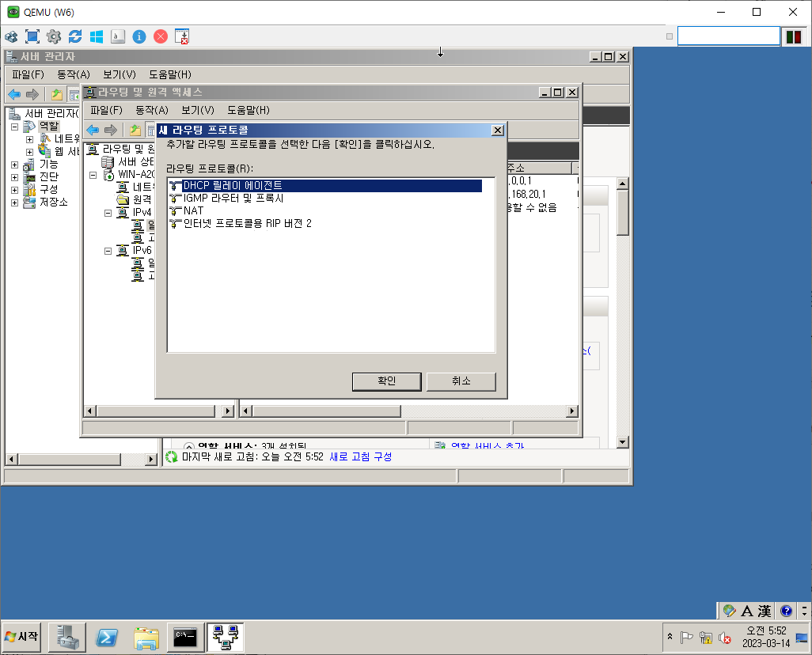
Task: Select 진단 in 서버 관리자 tree
Action: coord(49,176)
